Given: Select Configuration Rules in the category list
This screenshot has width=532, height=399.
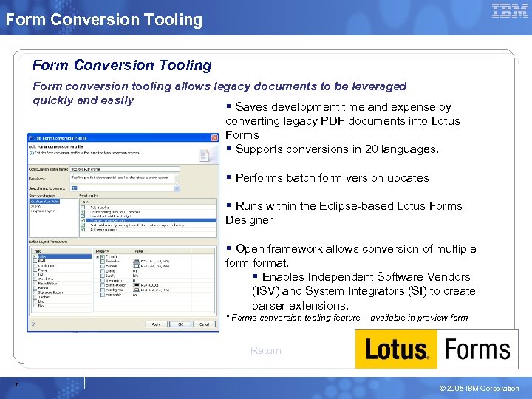Looking at the screenshot, I should pyautogui.click(x=45, y=202).
